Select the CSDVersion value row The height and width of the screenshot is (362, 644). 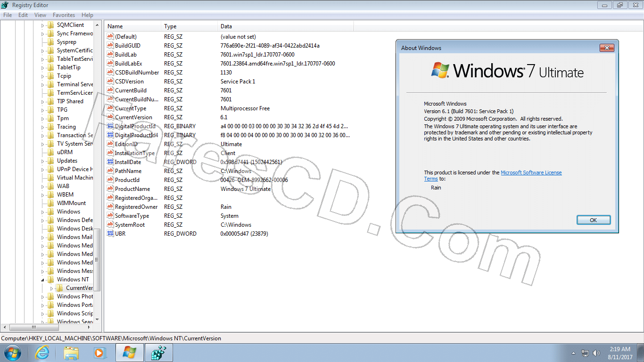click(229, 82)
